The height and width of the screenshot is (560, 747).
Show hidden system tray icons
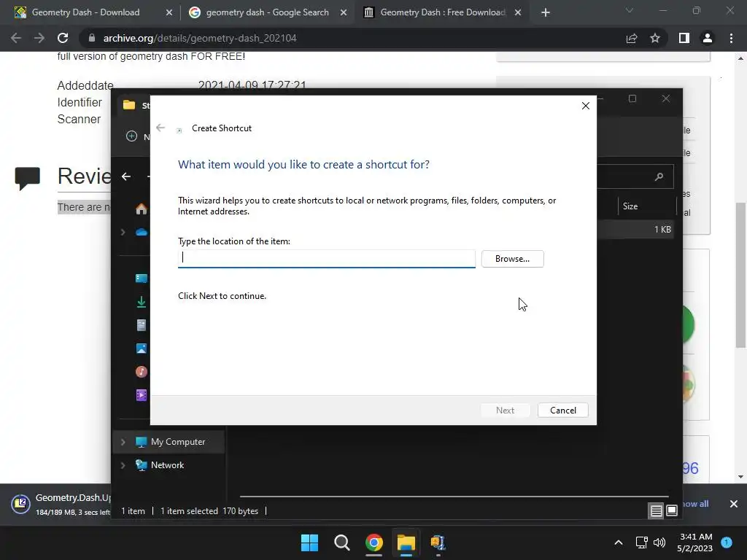click(619, 542)
